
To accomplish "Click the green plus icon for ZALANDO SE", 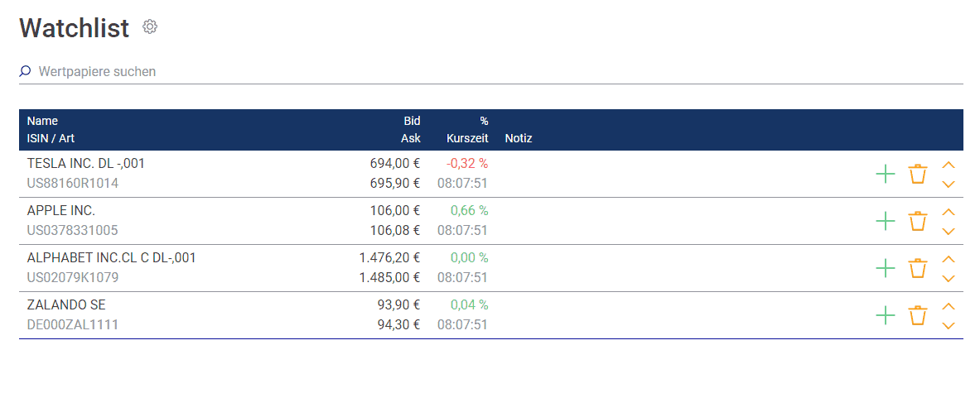I will [x=885, y=315].
